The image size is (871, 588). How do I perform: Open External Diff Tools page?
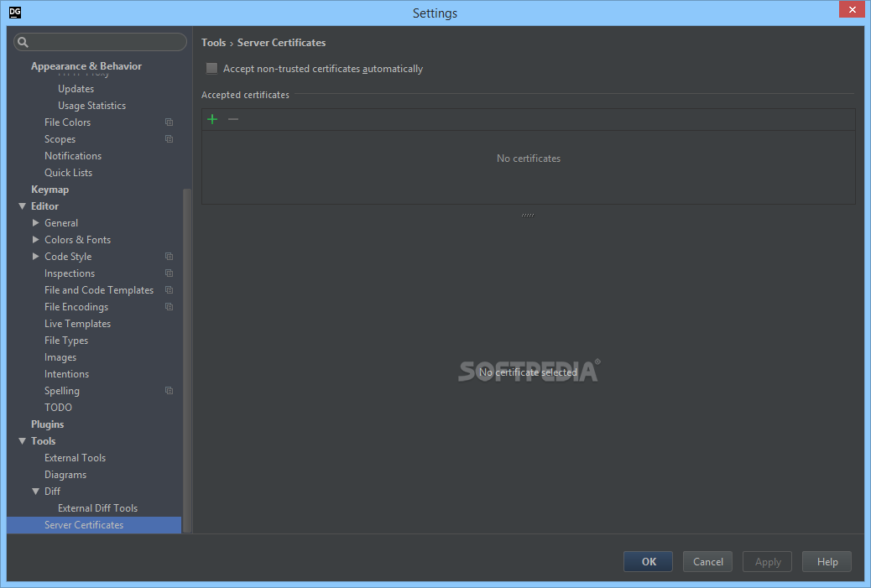(98, 508)
